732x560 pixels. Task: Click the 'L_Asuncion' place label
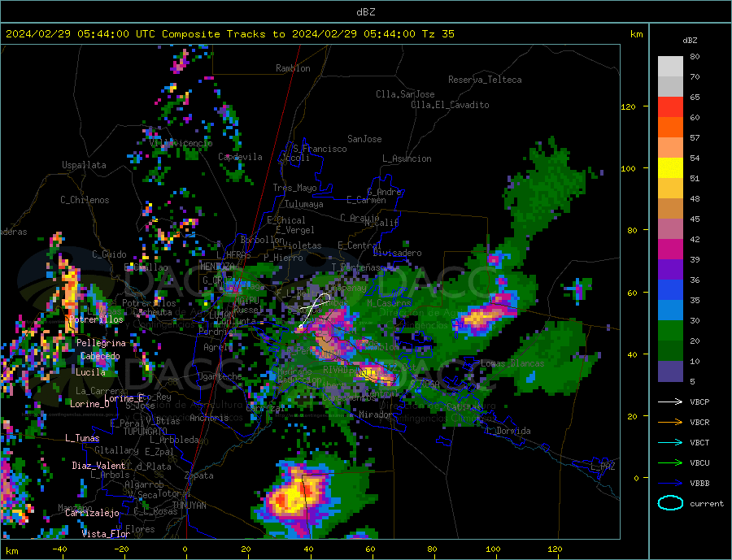coord(407,158)
